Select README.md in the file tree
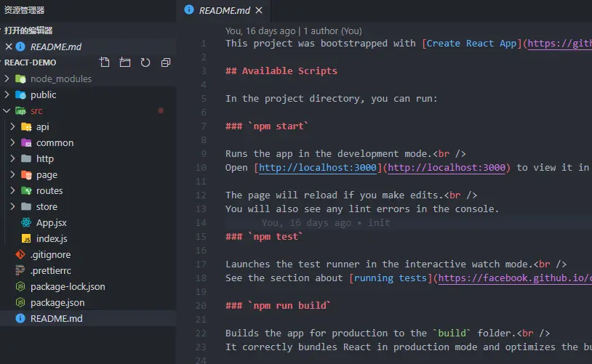Image resolution: width=592 pixels, height=364 pixels. click(x=88, y=318)
